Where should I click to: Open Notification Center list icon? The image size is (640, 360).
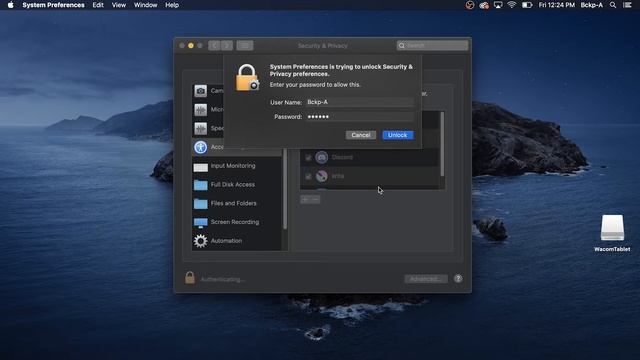[627, 5]
